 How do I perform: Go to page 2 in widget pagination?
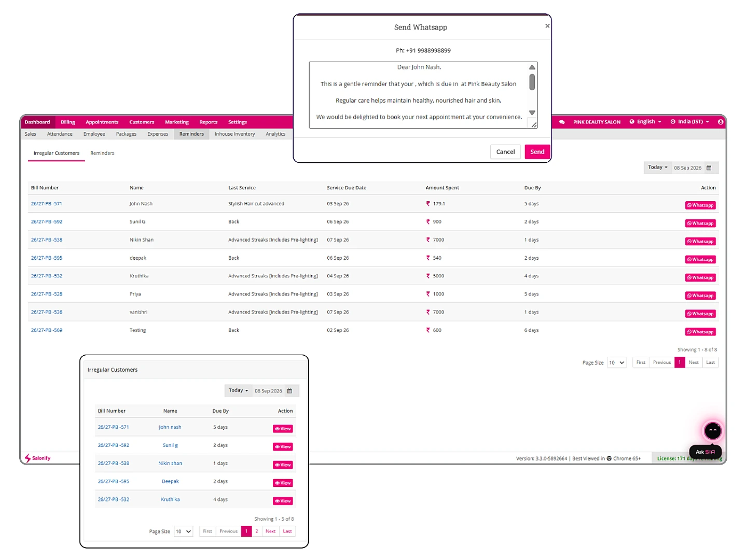click(257, 531)
